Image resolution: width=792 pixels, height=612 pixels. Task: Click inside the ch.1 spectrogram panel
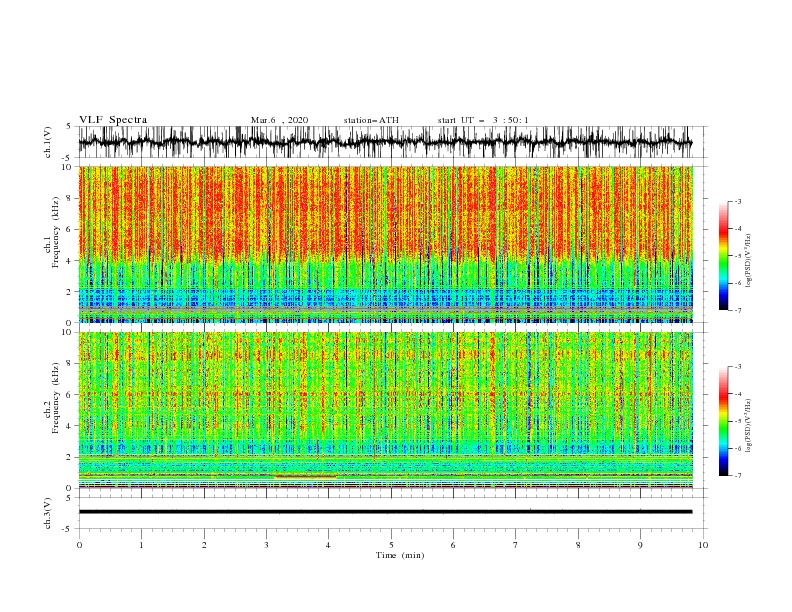tap(385, 244)
